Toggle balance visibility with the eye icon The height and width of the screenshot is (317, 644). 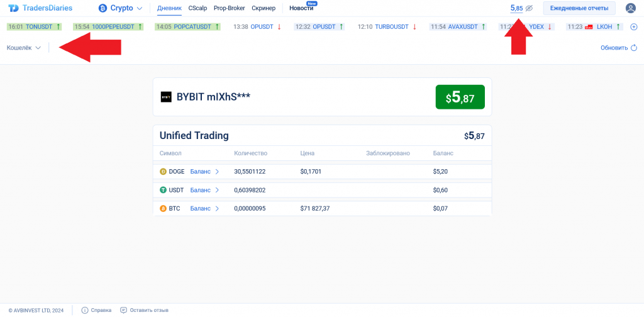[529, 8]
